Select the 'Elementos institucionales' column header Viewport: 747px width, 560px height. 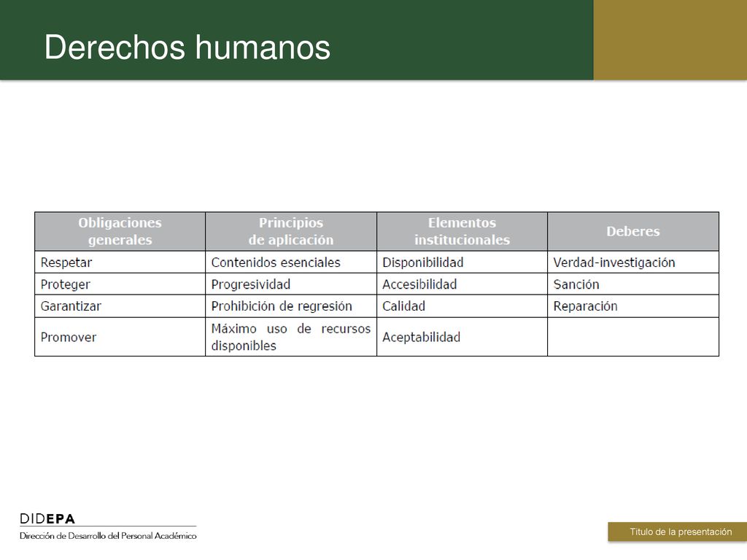[x=462, y=231]
